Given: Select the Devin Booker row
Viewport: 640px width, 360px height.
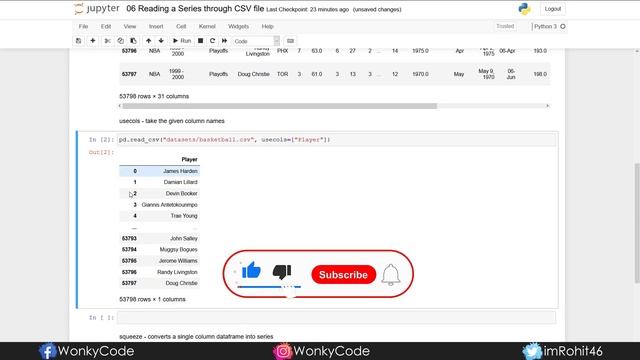Looking at the screenshot, I should pyautogui.click(x=159, y=193).
